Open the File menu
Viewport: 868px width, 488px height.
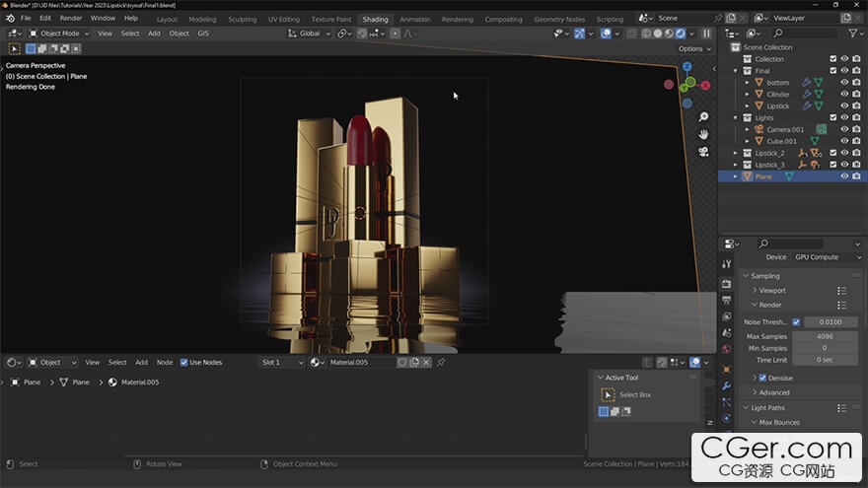26,19
